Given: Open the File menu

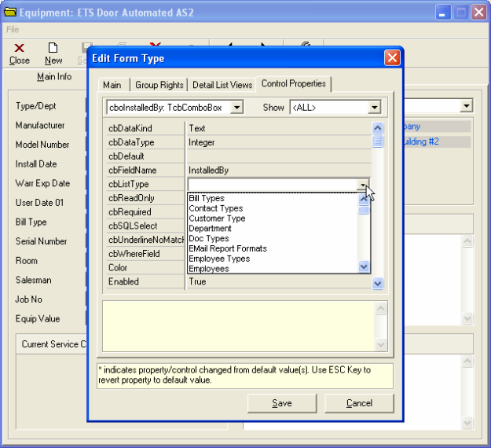Looking at the screenshot, I should pos(13,29).
